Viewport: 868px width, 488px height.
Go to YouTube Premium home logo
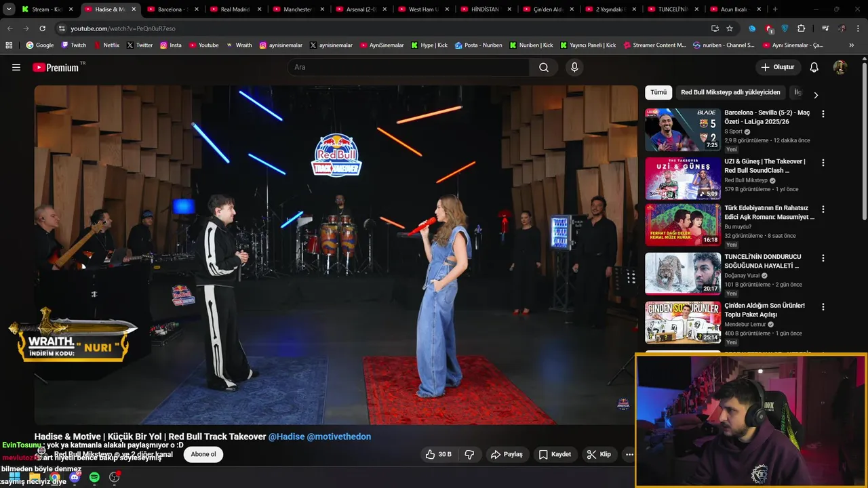click(56, 67)
